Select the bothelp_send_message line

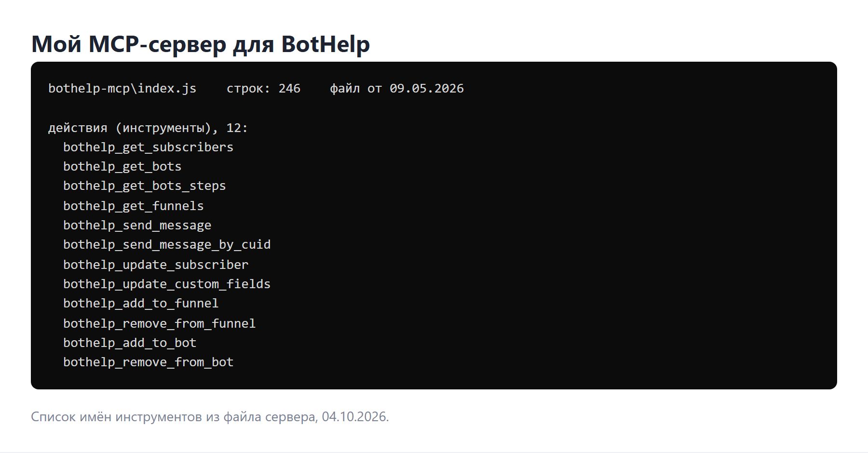[137, 226]
